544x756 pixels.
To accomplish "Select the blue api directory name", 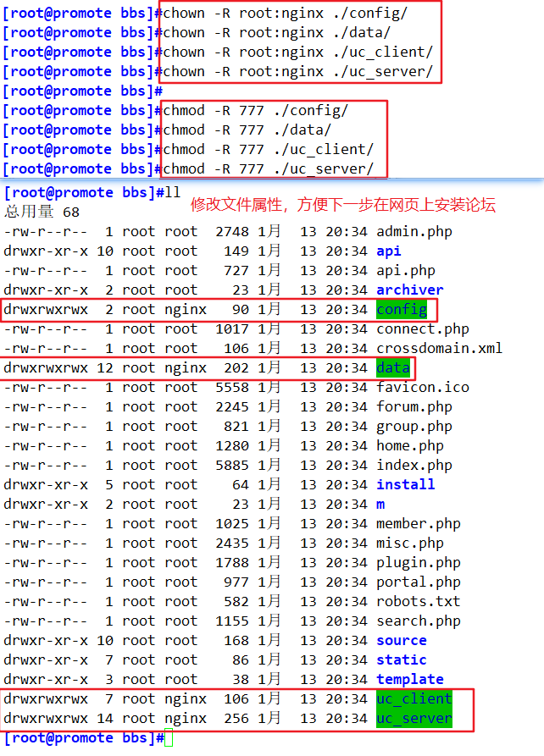I will click(x=389, y=251).
